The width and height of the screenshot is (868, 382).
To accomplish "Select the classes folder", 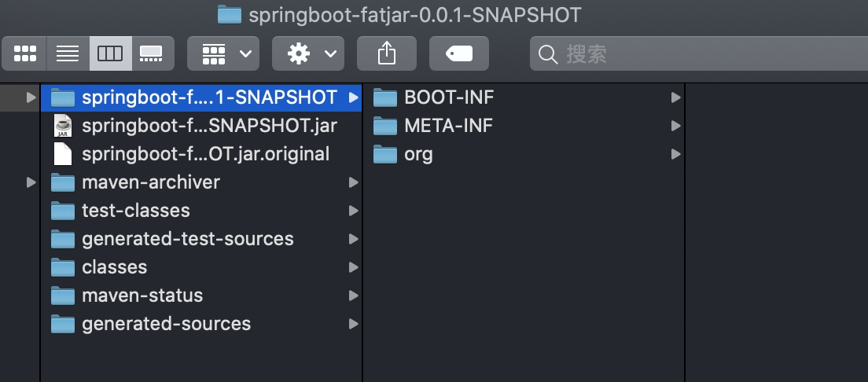I will [114, 267].
